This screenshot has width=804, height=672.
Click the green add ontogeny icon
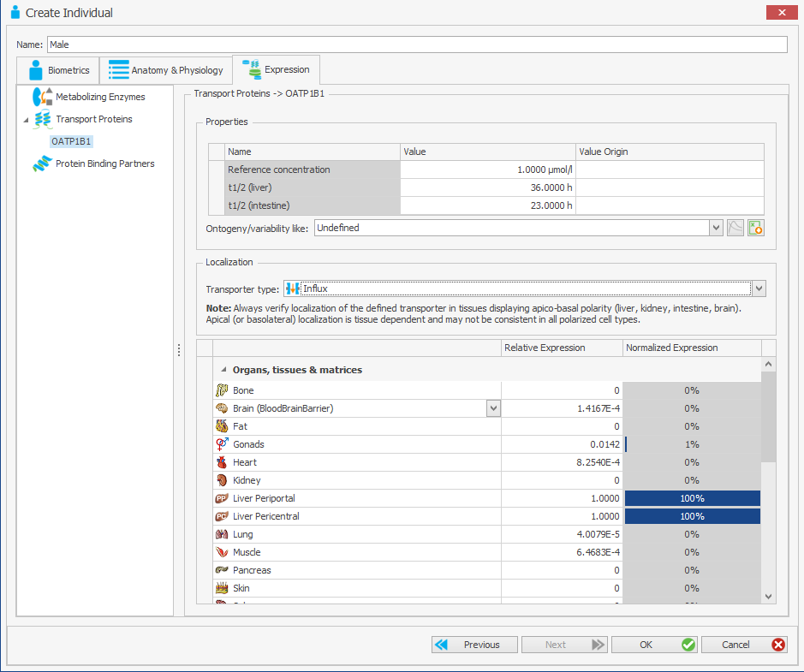755,228
